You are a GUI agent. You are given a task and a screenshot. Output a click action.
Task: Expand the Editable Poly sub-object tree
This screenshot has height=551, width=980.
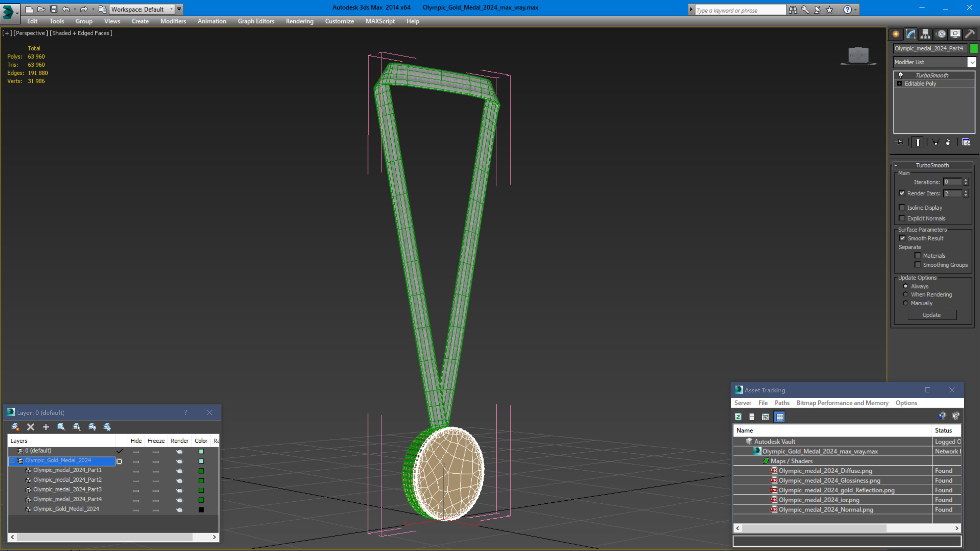899,83
